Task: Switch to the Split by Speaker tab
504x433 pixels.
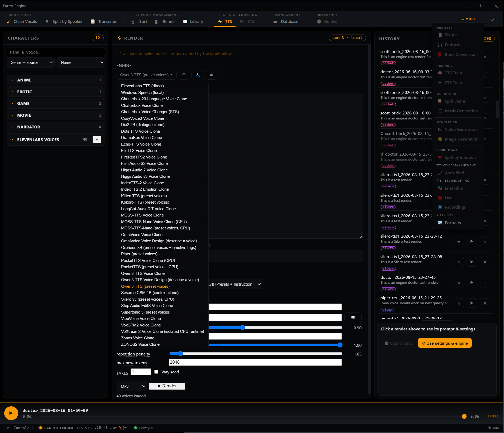Action: coord(64,22)
